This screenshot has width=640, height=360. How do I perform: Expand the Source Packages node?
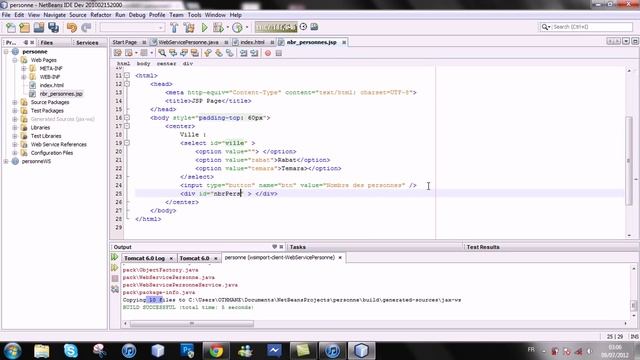pos(15,102)
